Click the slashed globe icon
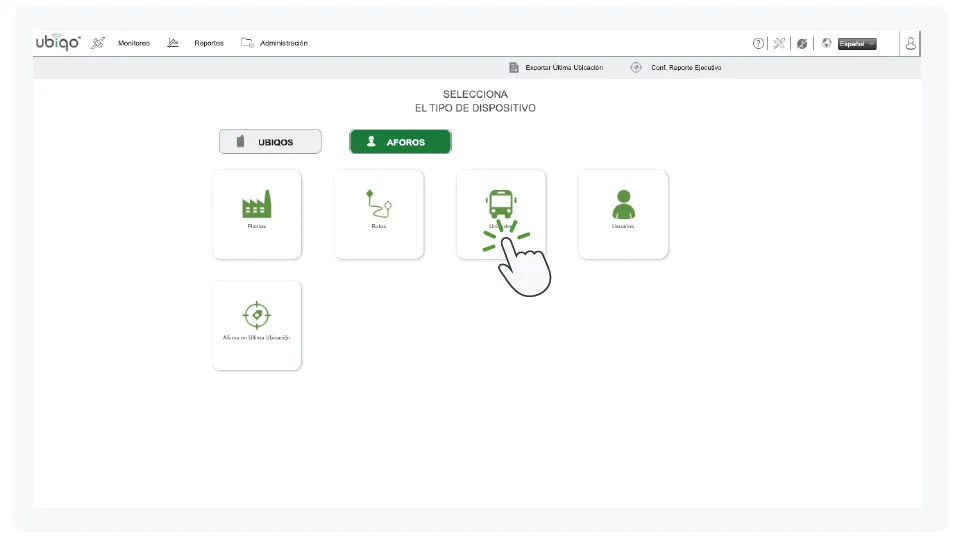This screenshot has height=542, width=960. point(802,43)
